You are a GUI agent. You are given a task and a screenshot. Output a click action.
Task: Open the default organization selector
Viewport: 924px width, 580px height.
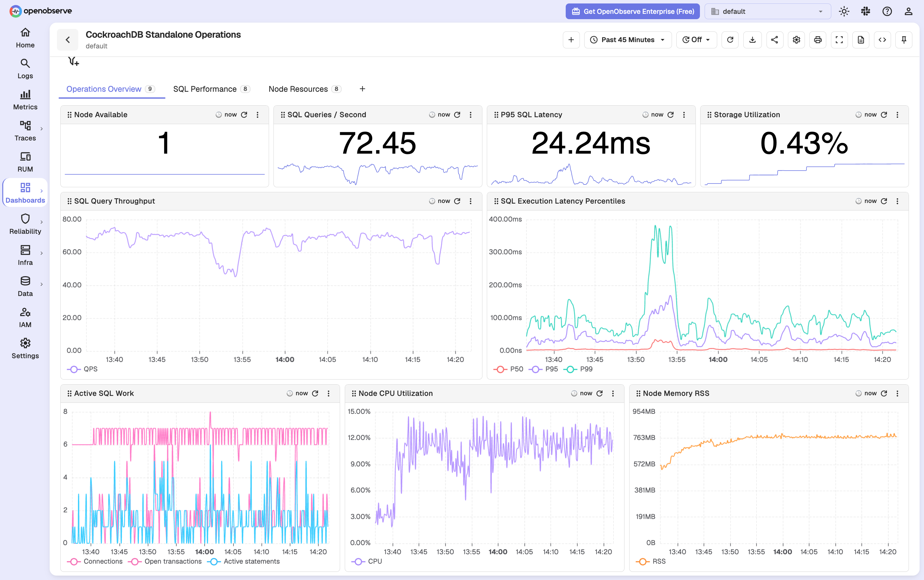(x=767, y=12)
